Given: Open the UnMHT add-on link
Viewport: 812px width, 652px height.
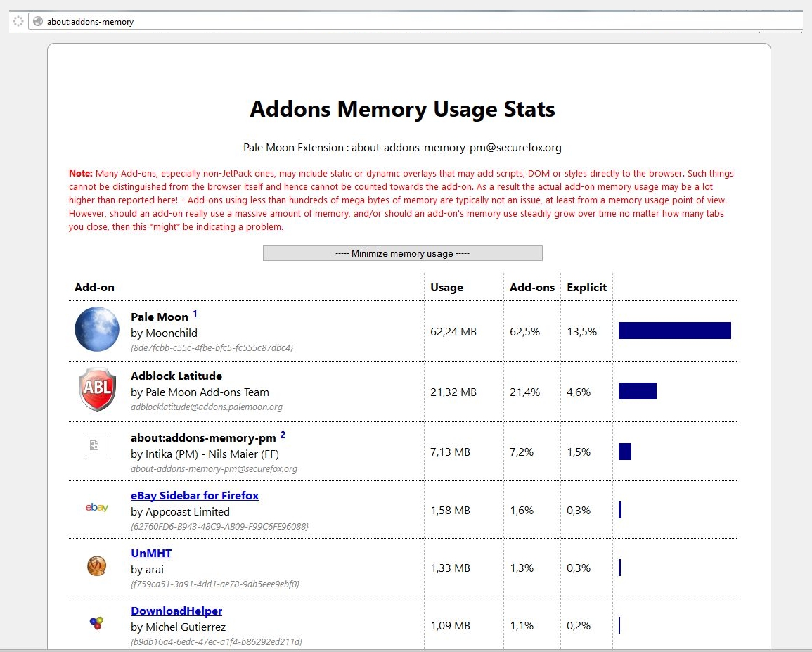Looking at the screenshot, I should tap(151, 553).
